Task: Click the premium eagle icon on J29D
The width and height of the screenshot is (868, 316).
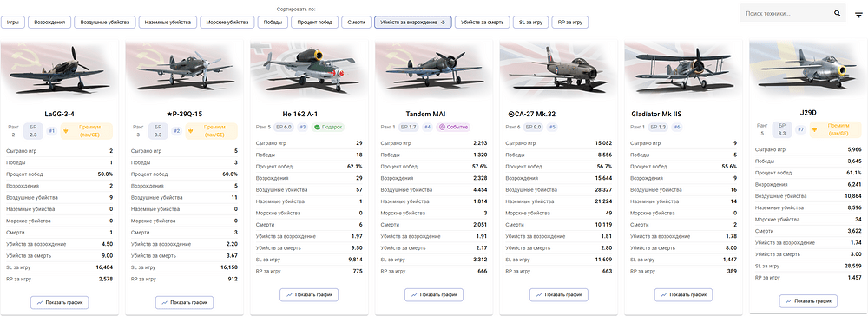Action: tap(815, 130)
